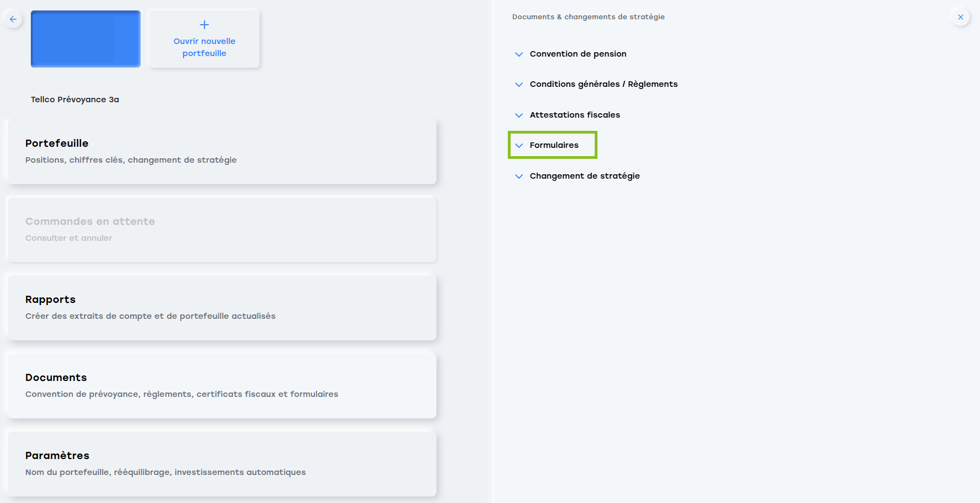Open the Convention de pension section
This screenshot has height=503, width=980.
tap(578, 54)
